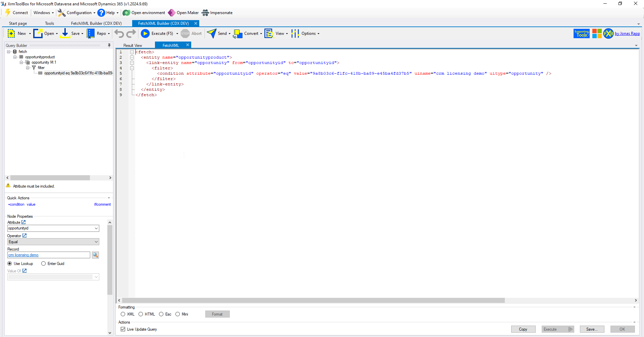Screen dimensions: 644x337
Task: Collapse the fetch tree node
Action: tap(9, 52)
